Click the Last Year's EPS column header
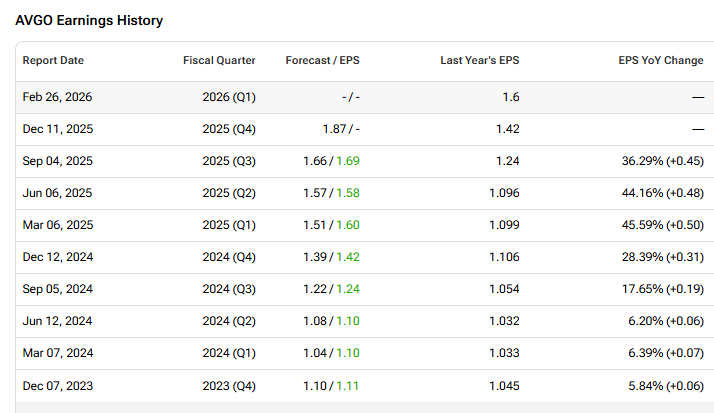The width and height of the screenshot is (714, 413). point(479,61)
